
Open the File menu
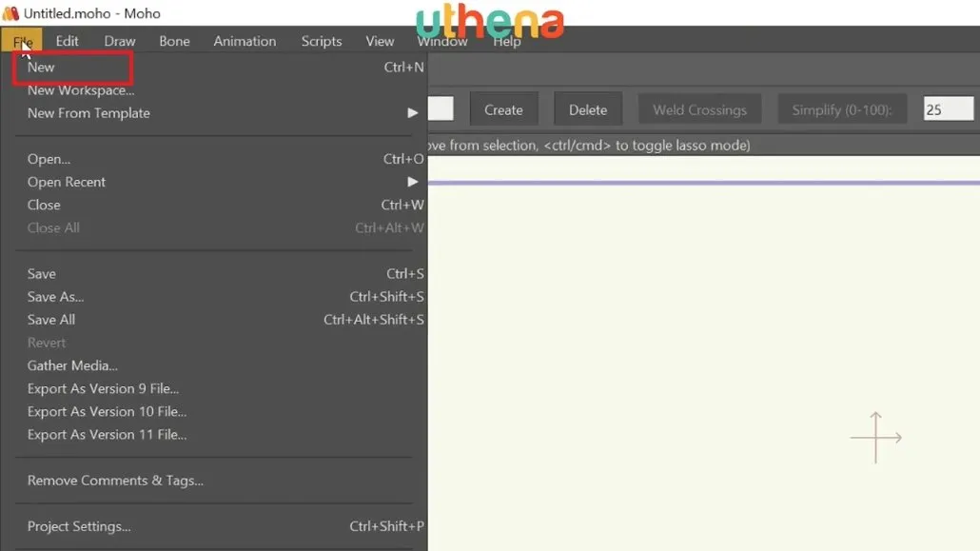point(22,41)
